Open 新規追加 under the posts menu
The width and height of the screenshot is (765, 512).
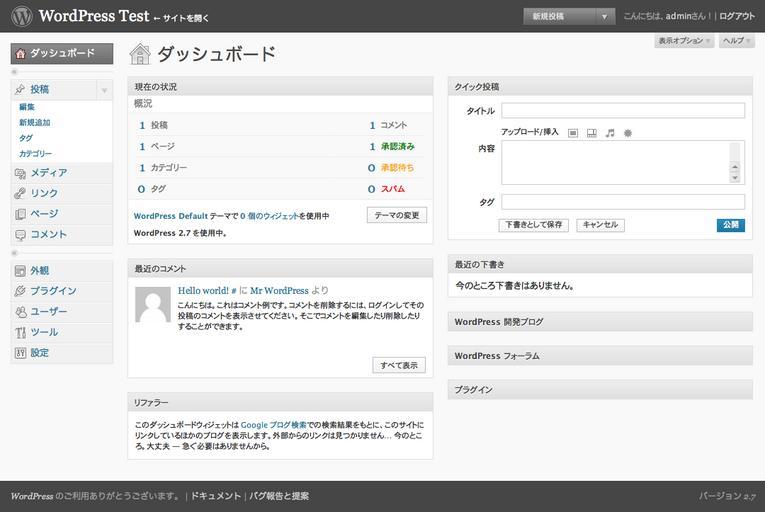click(x=35, y=123)
